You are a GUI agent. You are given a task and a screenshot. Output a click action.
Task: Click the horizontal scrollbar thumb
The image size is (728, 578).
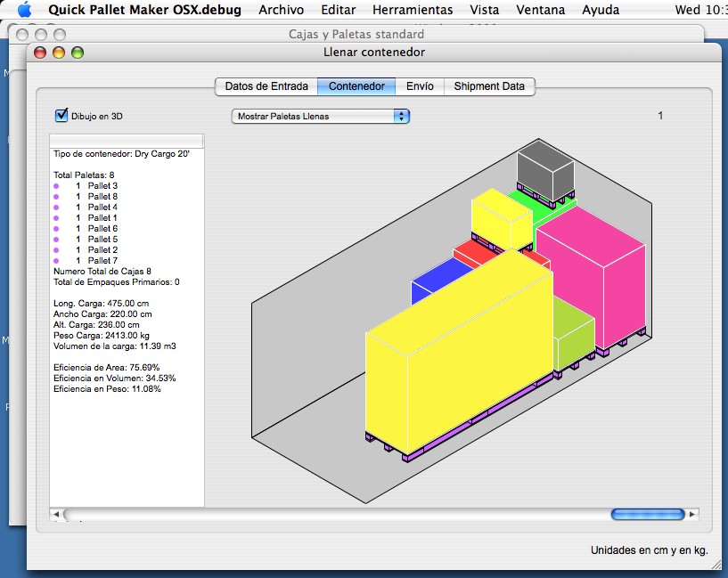pyautogui.click(x=648, y=514)
